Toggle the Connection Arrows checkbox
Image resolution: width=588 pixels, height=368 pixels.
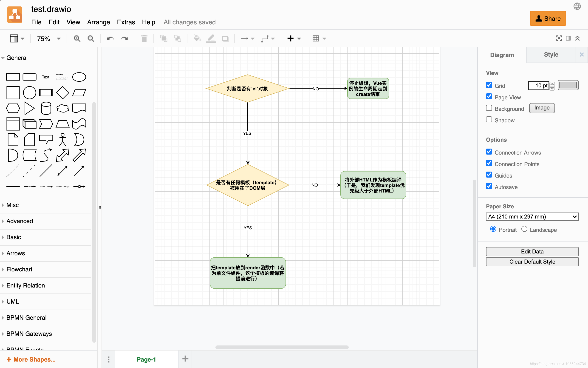[489, 152]
